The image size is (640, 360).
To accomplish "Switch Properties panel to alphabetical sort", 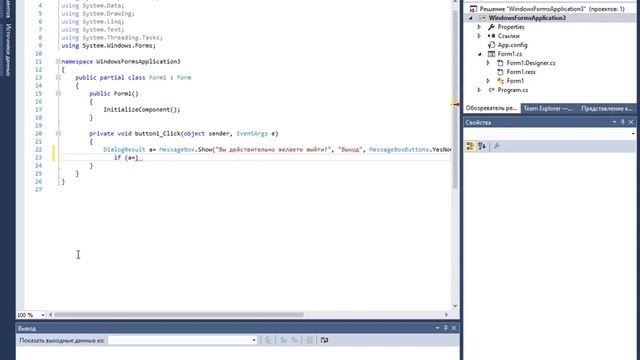I will coord(482,146).
